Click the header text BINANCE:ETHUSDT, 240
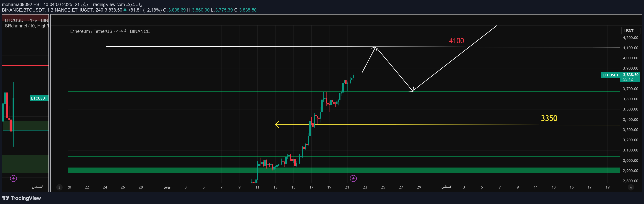Screen dimensions: 644x204 coord(77,10)
